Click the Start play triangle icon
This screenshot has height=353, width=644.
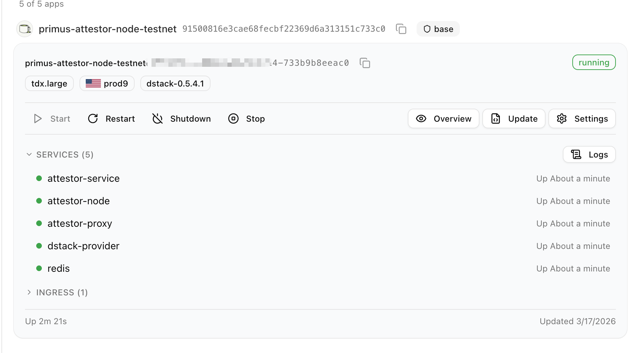(x=38, y=119)
